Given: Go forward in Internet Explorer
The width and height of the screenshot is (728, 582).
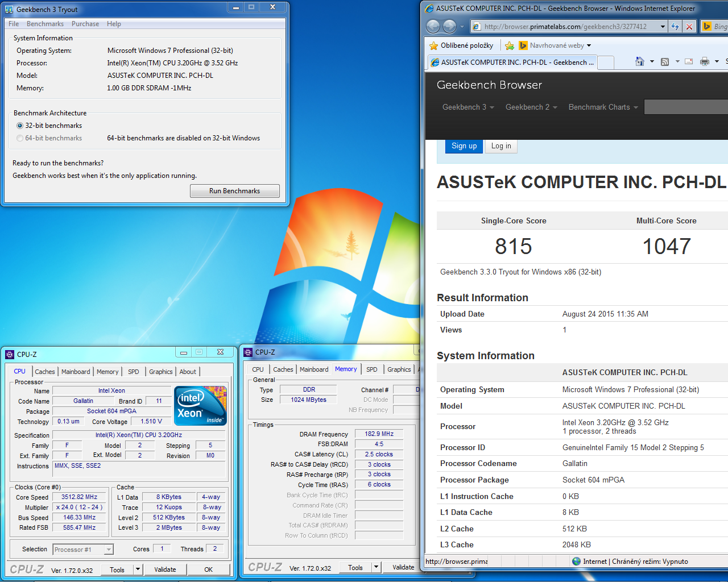Looking at the screenshot, I should [x=449, y=26].
